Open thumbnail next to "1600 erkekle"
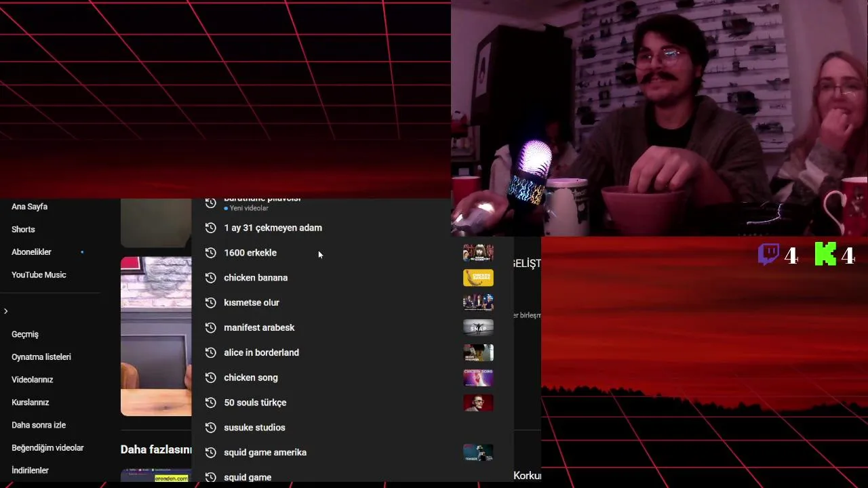Image resolution: width=868 pixels, height=488 pixels. (478, 253)
